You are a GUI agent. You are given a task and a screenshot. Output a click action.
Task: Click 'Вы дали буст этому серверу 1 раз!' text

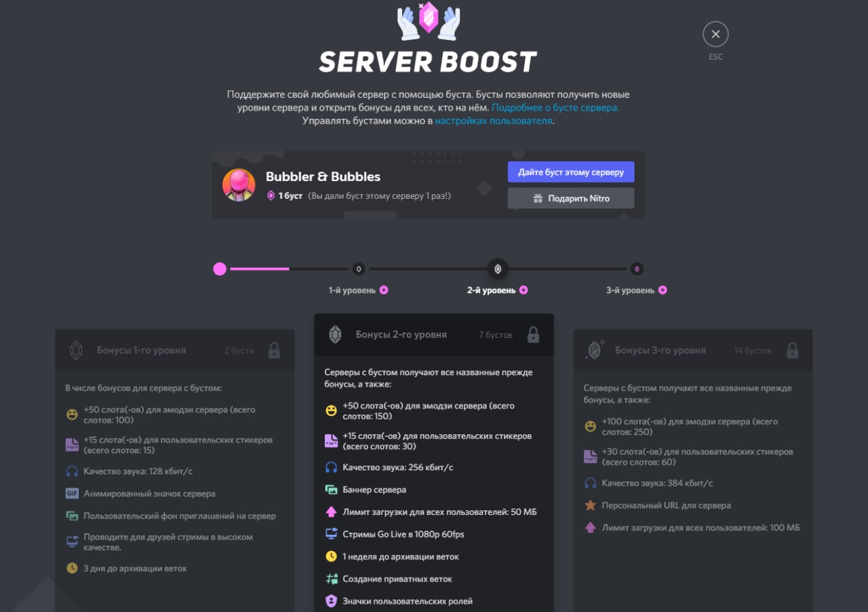click(380, 196)
